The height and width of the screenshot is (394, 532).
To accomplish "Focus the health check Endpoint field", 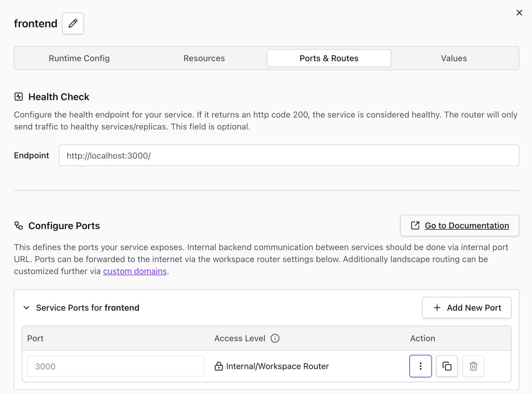I will [x=289, y=155].
